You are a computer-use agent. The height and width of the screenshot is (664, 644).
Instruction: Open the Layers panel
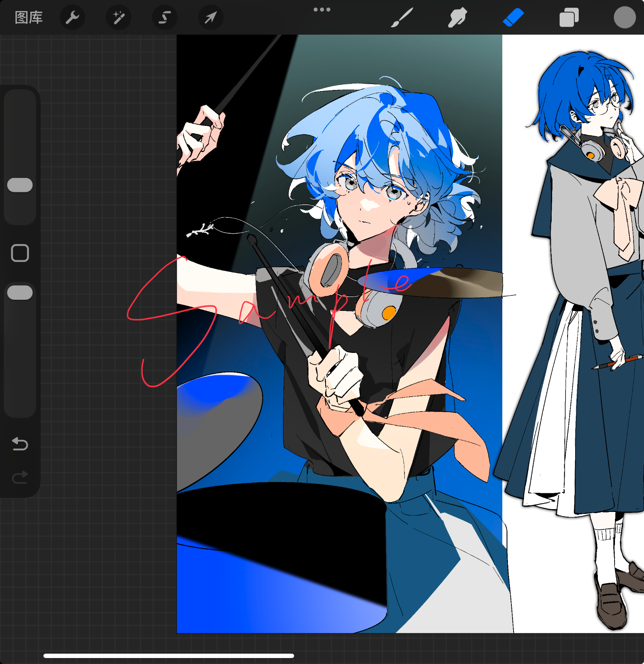tap(569, 18)
